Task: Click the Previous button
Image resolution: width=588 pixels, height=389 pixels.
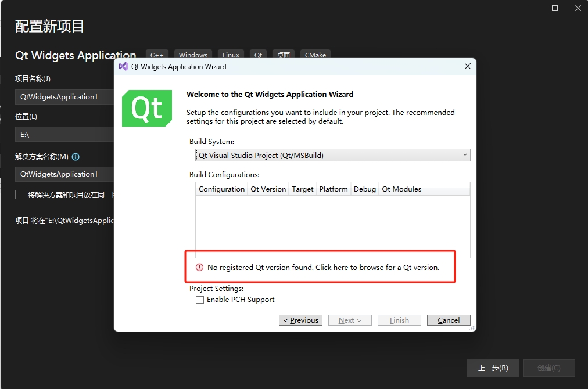Action: [300, 320]
